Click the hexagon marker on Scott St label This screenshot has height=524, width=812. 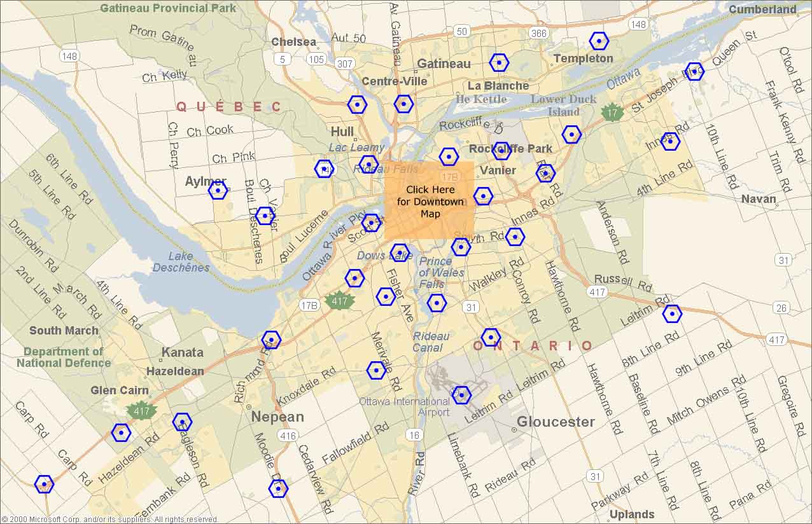tap(371, 223)
